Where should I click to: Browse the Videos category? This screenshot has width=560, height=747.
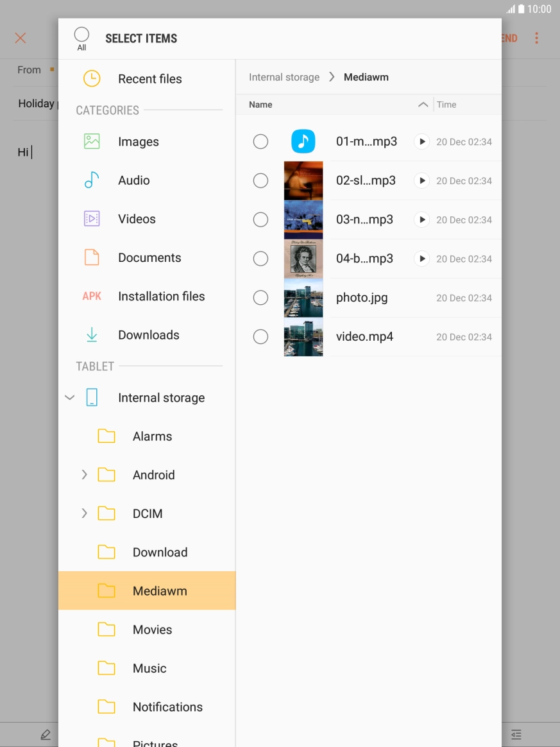tap(137, 219)
